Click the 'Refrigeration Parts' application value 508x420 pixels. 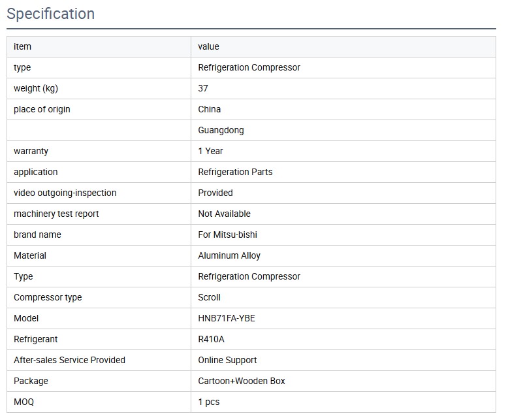tap(235, 172)
